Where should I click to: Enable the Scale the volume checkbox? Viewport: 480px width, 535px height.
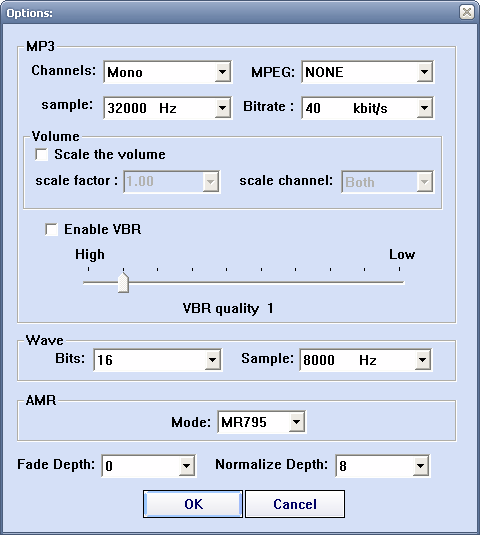42,155
